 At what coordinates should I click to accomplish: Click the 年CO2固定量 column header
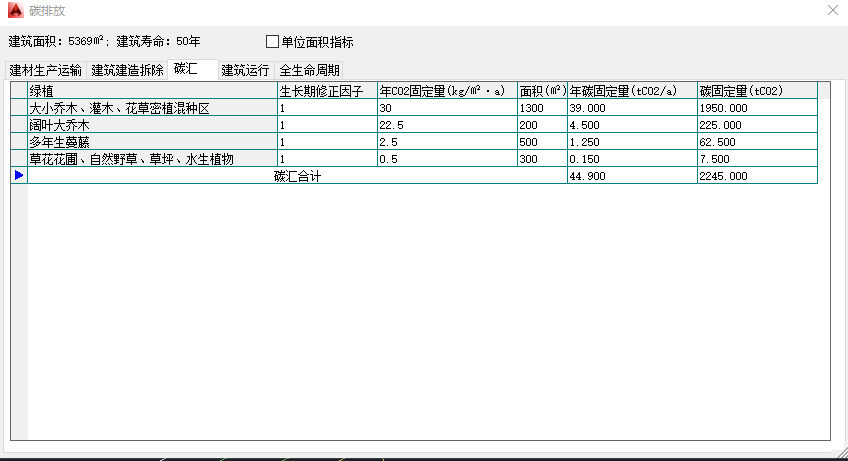click(x=447, y=91)
